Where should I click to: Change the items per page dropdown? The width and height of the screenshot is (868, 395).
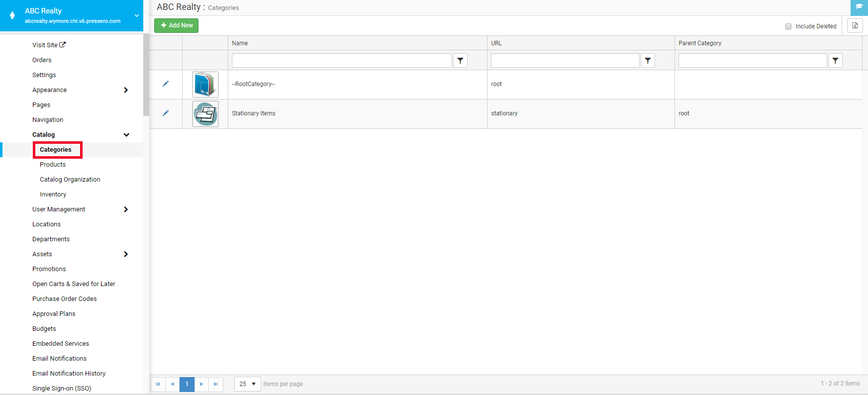click(248, 384)
